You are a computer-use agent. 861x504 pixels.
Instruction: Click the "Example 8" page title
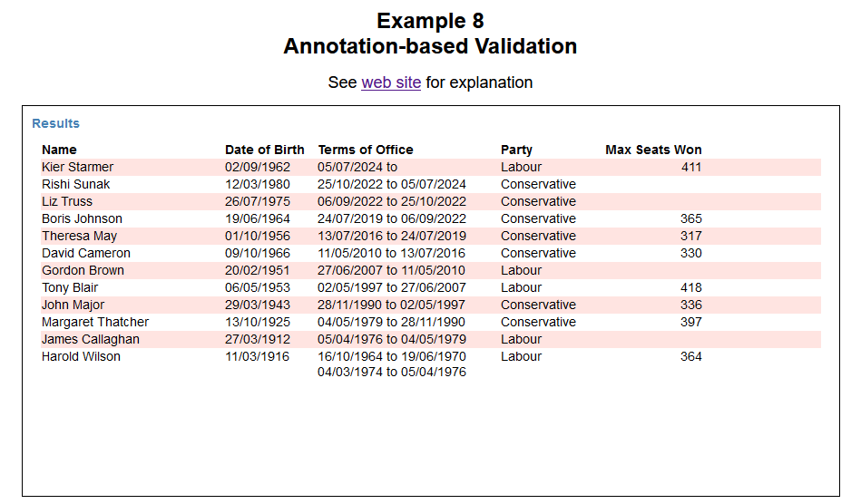pyautogui.click(x=430, y=22)
